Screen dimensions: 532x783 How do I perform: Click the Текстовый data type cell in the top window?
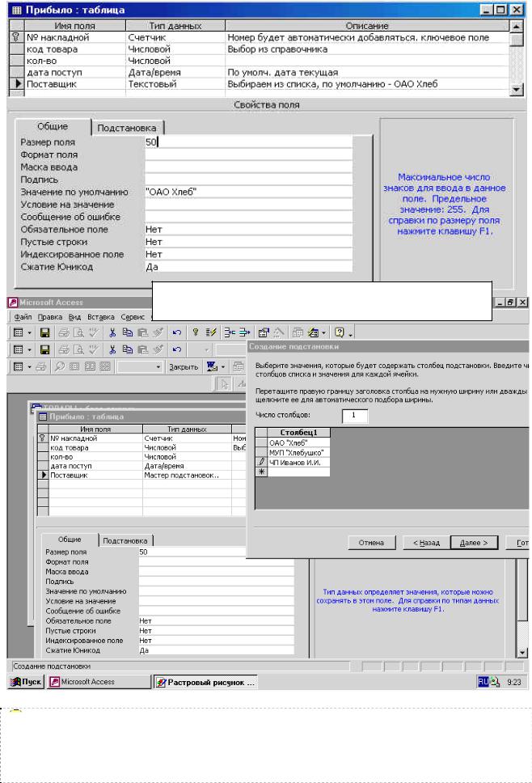coord(175,84)
